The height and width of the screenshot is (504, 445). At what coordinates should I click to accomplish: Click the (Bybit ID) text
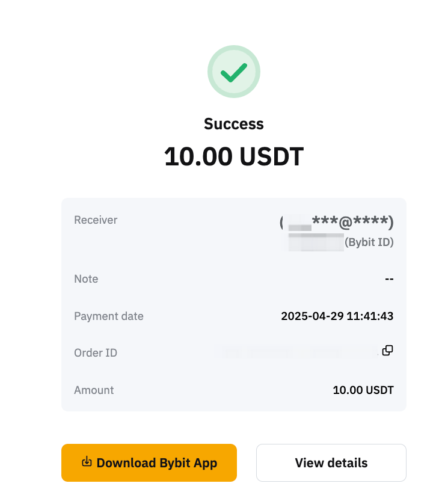pos(369,243)
